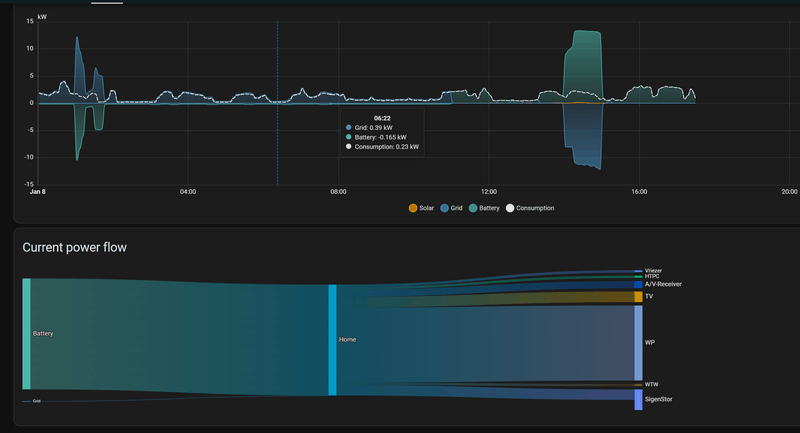Toggle the Battery legend entry

click(x=484, y=208)
